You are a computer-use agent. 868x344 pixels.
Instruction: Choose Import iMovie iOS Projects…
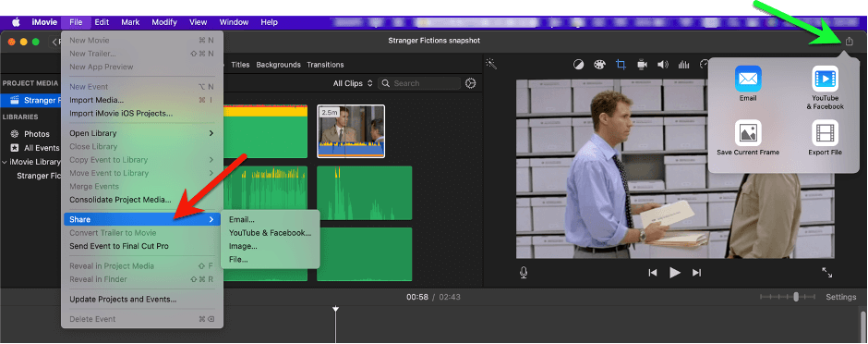[141, 113]
